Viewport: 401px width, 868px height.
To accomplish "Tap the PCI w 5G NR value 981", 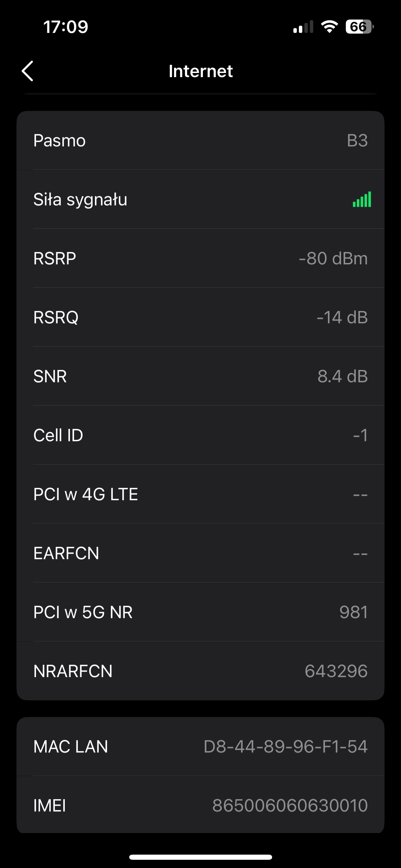I will [353, 612].
